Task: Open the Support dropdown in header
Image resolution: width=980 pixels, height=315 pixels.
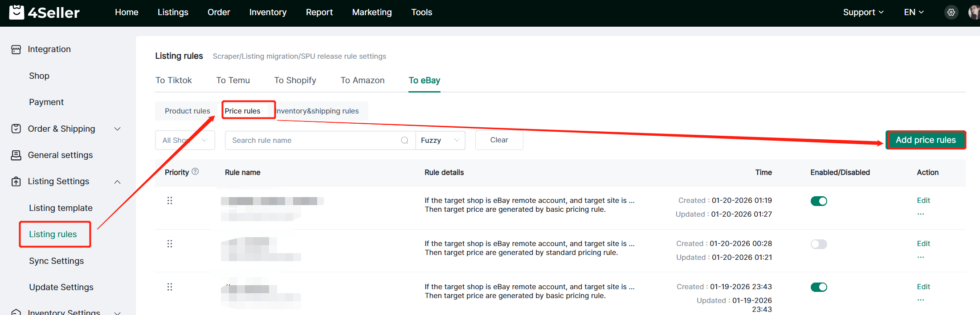Action: click(x=863, y=12)
